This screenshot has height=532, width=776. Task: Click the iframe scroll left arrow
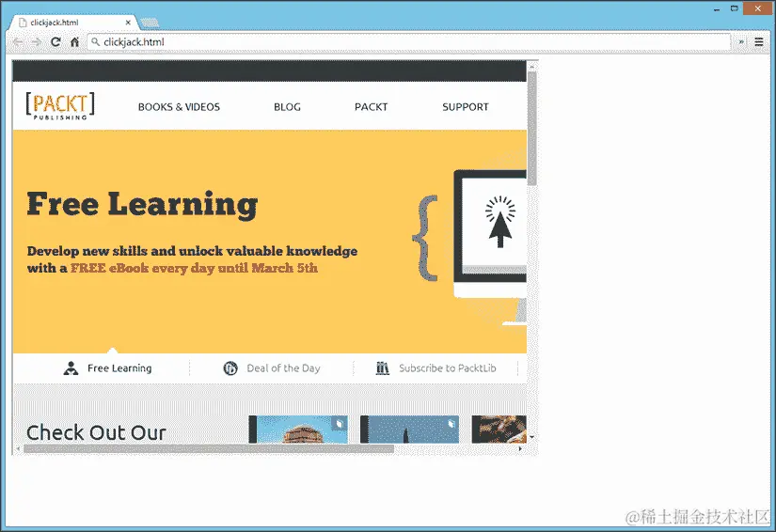coord(18,449)
